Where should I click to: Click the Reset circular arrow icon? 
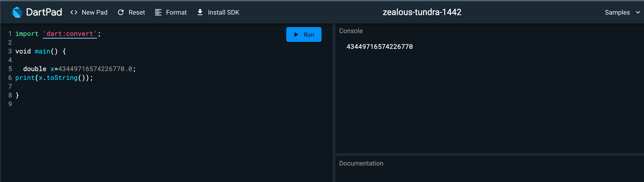121,12
